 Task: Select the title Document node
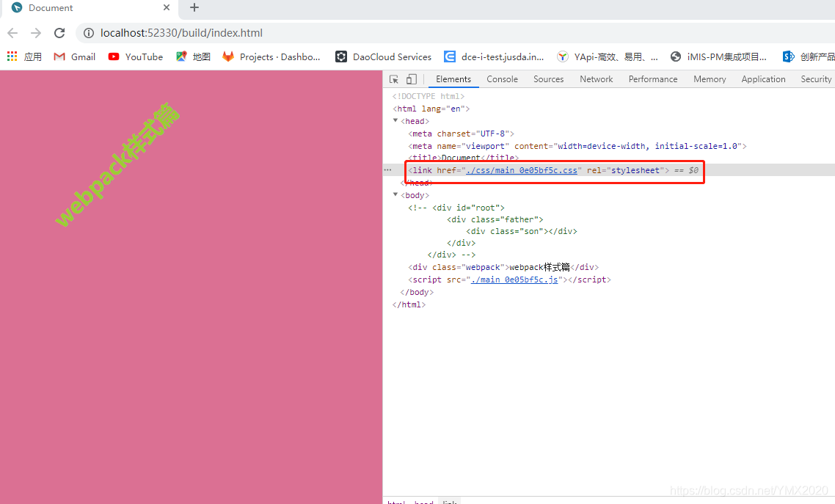tap(463, 158)
